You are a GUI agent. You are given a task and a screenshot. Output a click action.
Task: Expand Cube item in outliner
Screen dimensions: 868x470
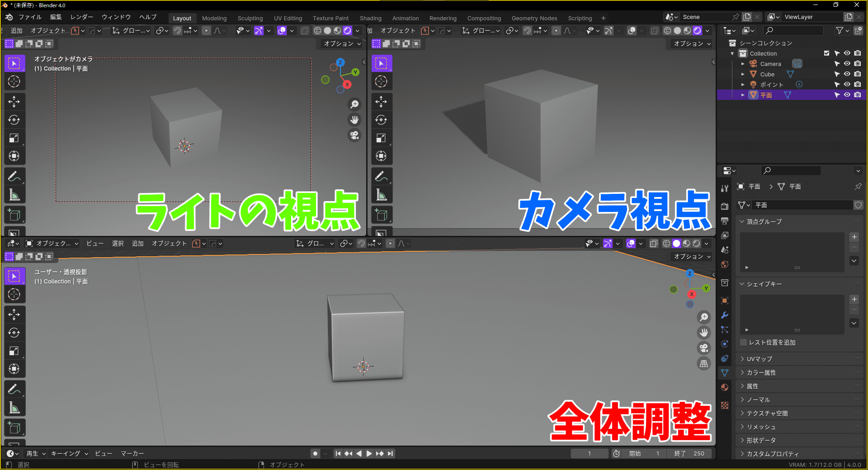coord(743,74)
